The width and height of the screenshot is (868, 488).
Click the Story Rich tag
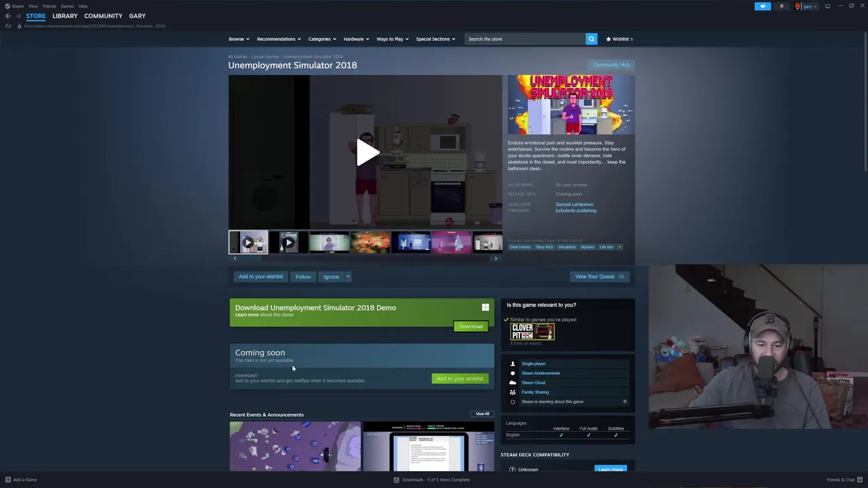click(544, 247)
